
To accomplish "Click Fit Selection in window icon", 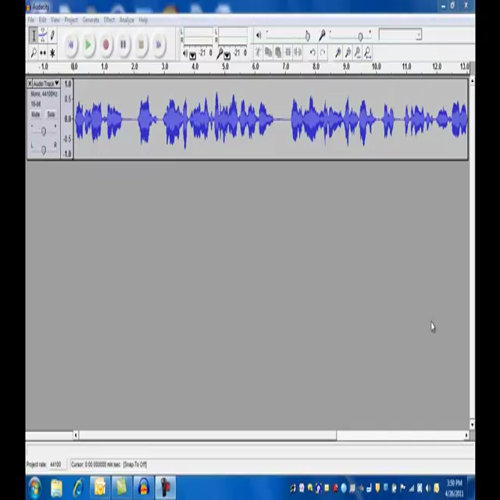I will pyautogui.click(x=358, y=52).
